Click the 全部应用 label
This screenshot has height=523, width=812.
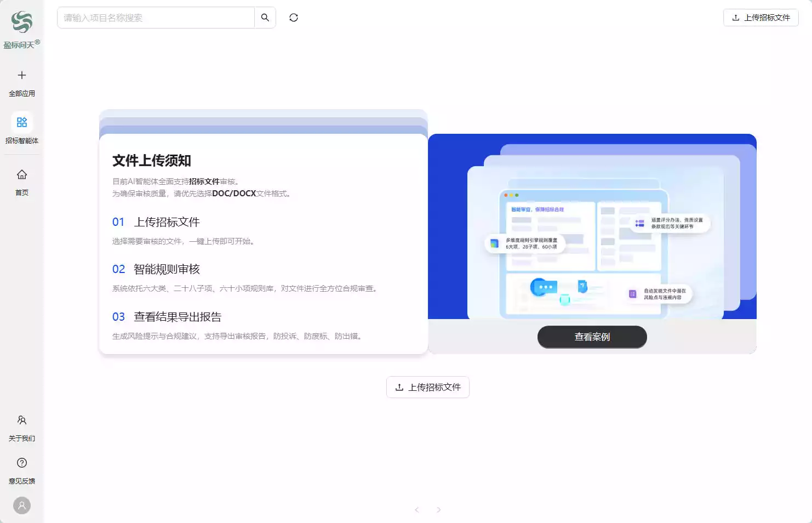point(22,94)
